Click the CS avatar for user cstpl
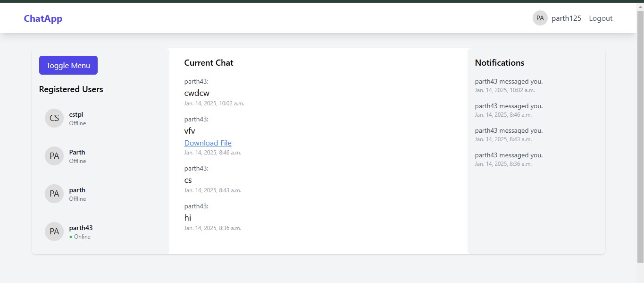 (x=54, y=118)
